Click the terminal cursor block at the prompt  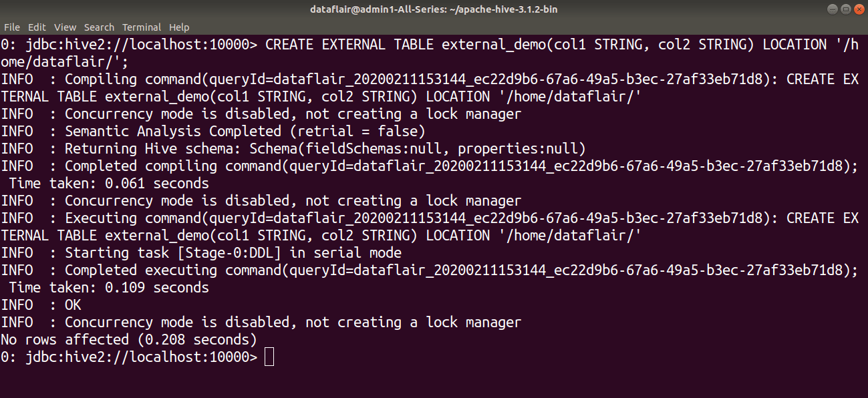pyautogui.click(x=269, y=357)
